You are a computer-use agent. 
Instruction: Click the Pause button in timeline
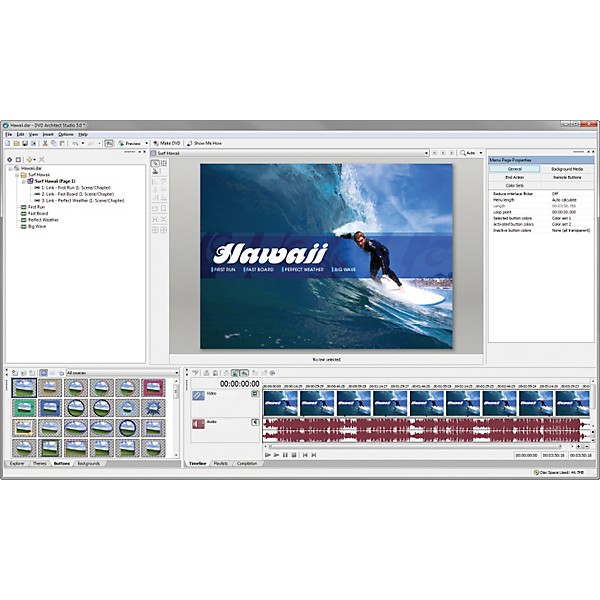tap(285, 455)
